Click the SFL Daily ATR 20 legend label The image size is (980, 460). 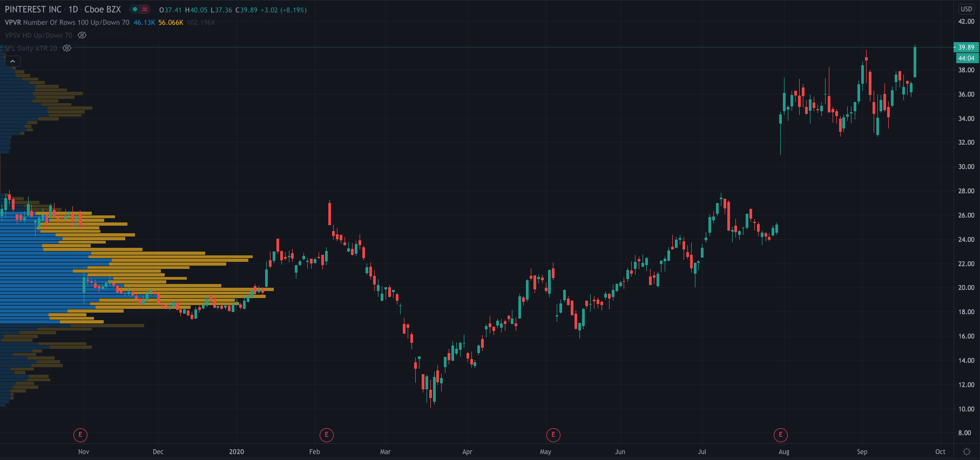coord(31,48)
